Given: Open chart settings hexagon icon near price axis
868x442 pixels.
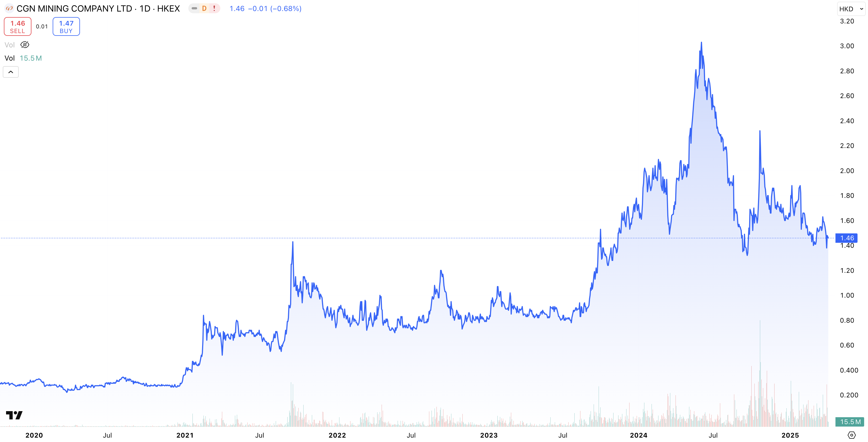Looking at the screenshot, I should (x=851, y=435).
